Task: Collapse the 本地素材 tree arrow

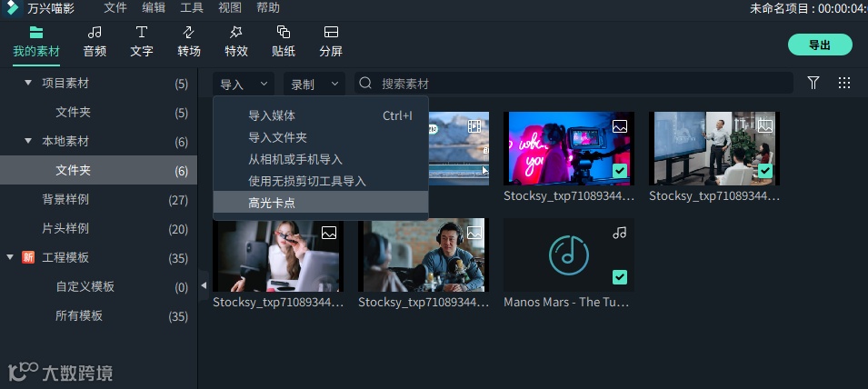Action: click(28, 141)
